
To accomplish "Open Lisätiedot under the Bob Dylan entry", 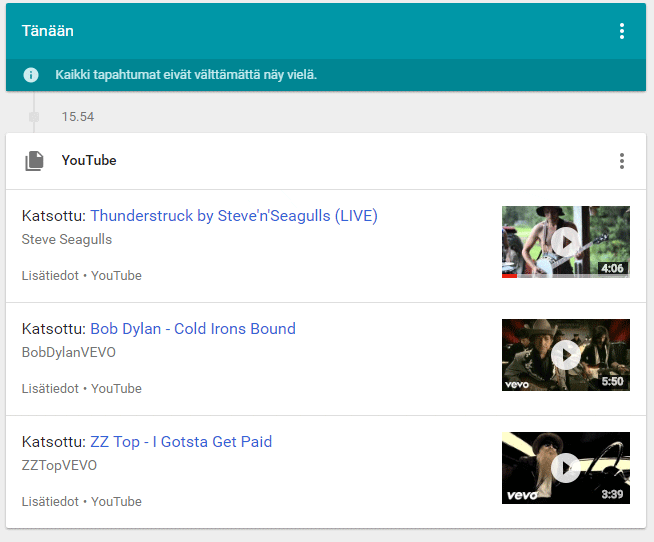I will tap(50, 389).
